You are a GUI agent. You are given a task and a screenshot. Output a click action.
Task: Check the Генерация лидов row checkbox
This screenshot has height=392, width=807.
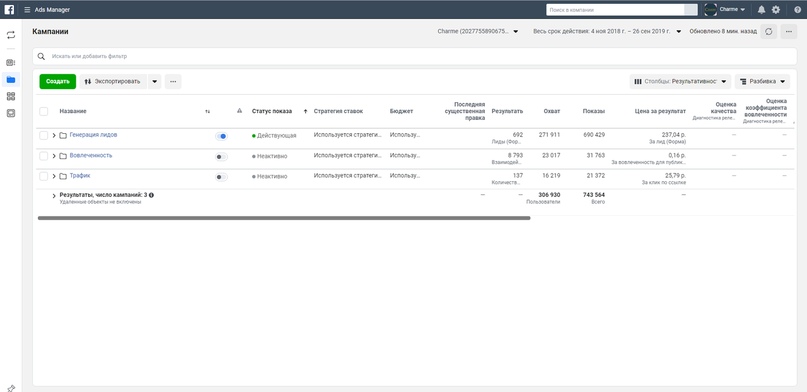tap(44, 135)
